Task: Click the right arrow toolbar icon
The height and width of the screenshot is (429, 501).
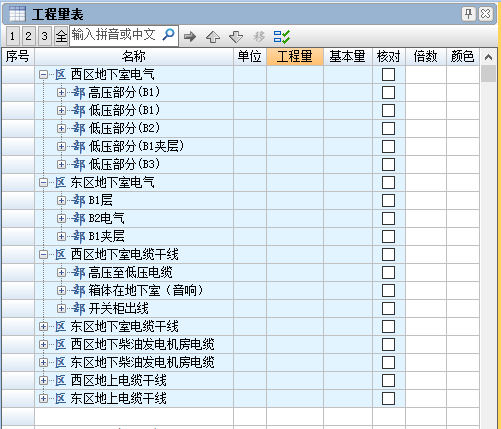Action: click(190, 36)
